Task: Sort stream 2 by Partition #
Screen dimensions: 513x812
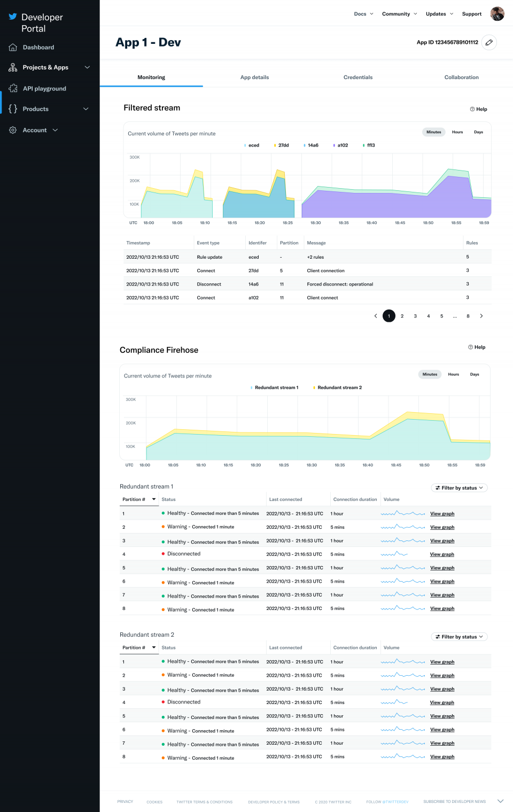Action: (139, 647)
